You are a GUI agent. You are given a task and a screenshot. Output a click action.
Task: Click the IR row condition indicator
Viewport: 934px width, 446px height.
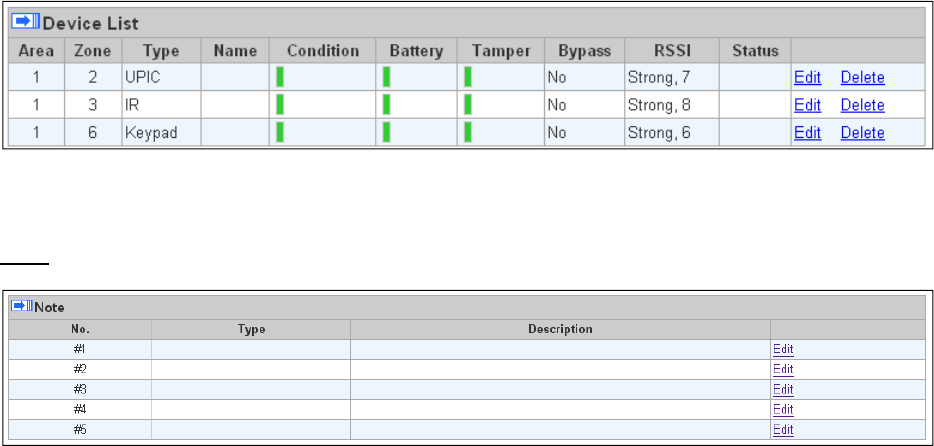[x=280, y=105]
